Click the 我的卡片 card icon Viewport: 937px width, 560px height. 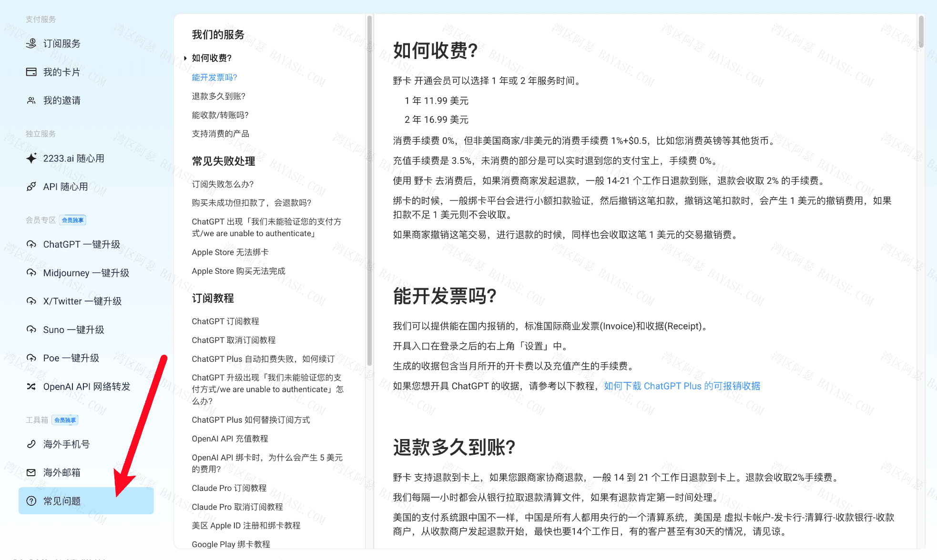[x=31, y=72]
